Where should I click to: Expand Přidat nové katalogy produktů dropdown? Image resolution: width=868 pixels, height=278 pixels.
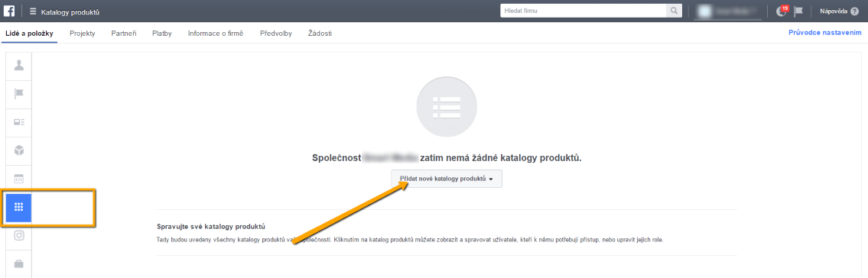click(x=447, y=179)
